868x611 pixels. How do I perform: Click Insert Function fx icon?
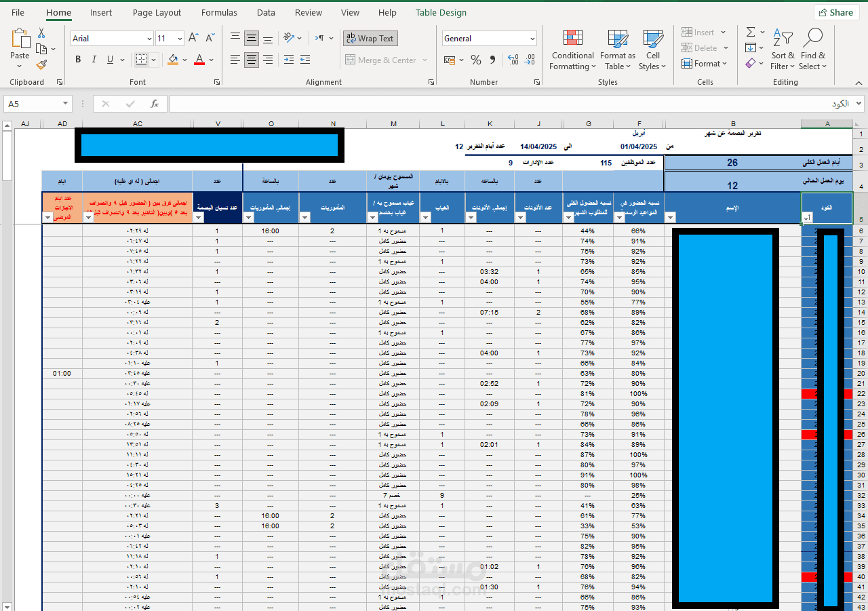(155, 104)
